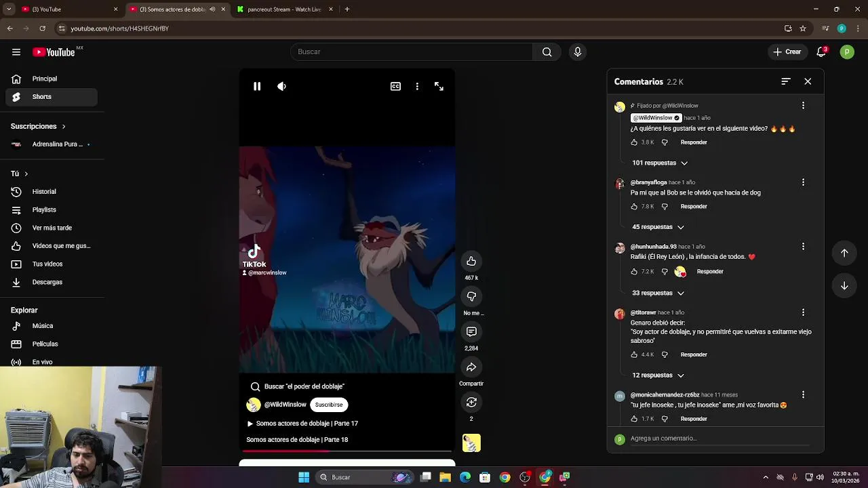The height and width of the screenshot is (488, 868).
Task: Expand 33 respuestas under @hunhunhada.93
Action: pyautogui.click(x=658, y=293)
